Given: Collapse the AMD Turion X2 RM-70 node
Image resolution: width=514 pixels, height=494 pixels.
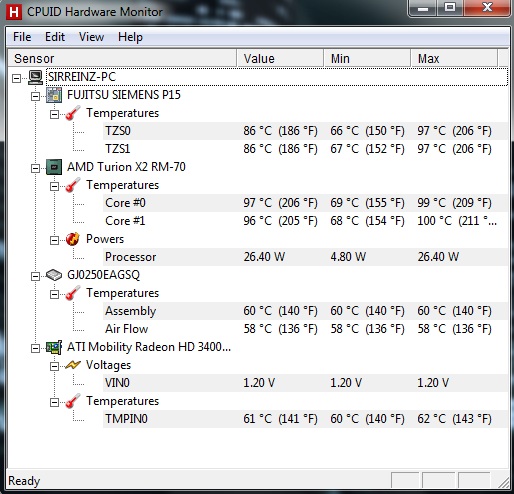Looking at the screenshot, I should pyautogui.click(x=35, y=168).
